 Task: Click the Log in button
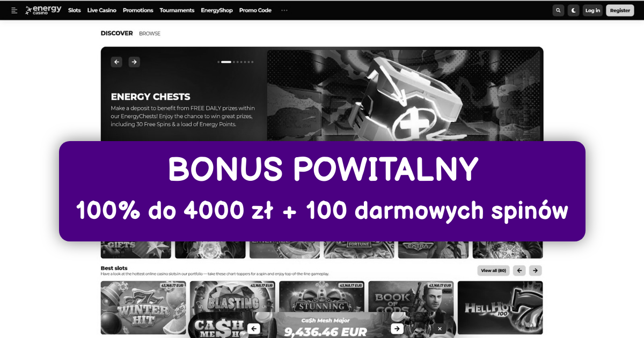coord(592,10)
